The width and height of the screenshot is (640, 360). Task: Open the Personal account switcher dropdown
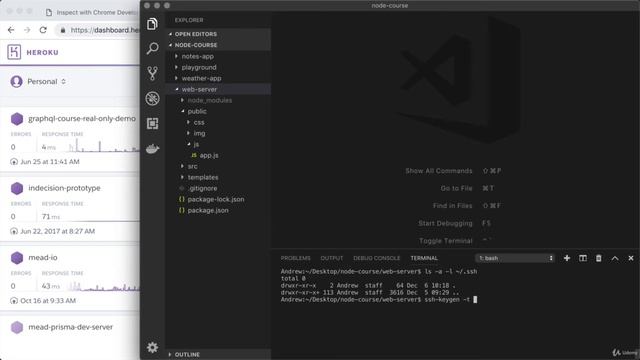pyautogui.click(x=47, y=82)
